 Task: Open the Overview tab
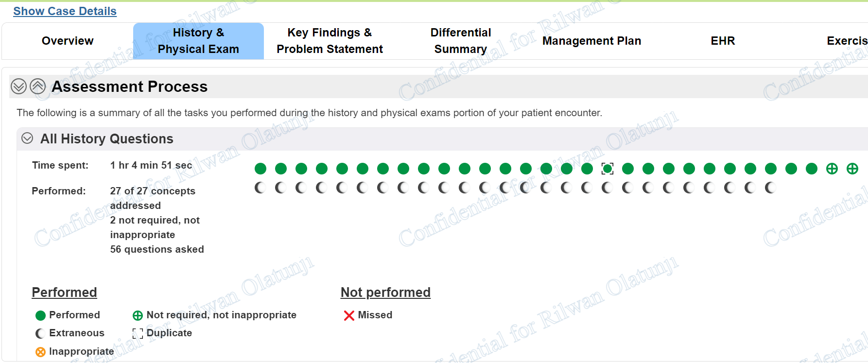(68, 41)
